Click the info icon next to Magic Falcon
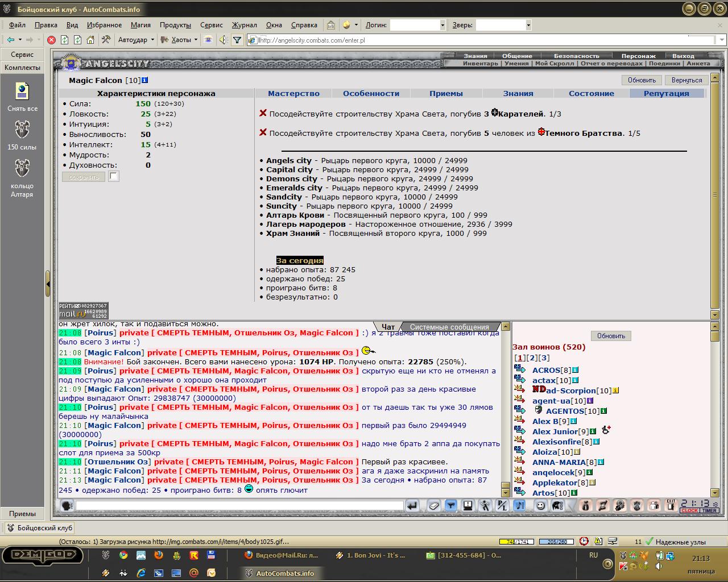Image resolution: width=728 pixels, height=582 pixels. pos(145,80)
